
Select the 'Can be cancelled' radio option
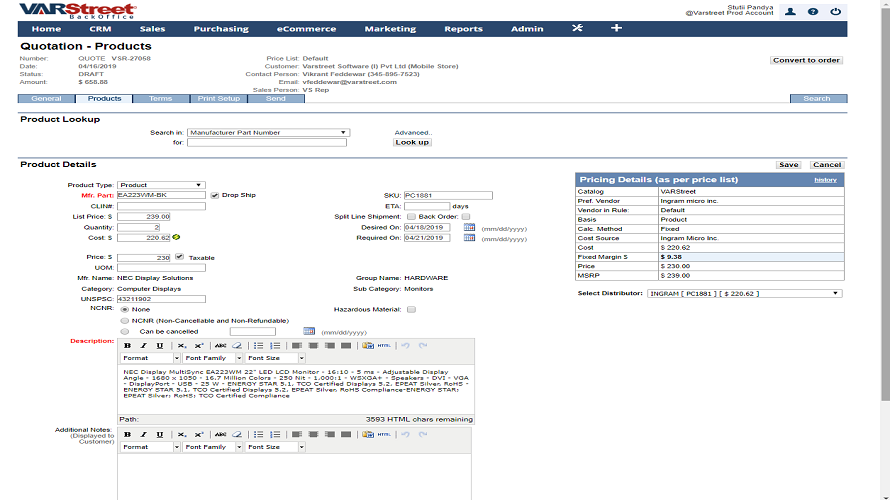point(125,331)
